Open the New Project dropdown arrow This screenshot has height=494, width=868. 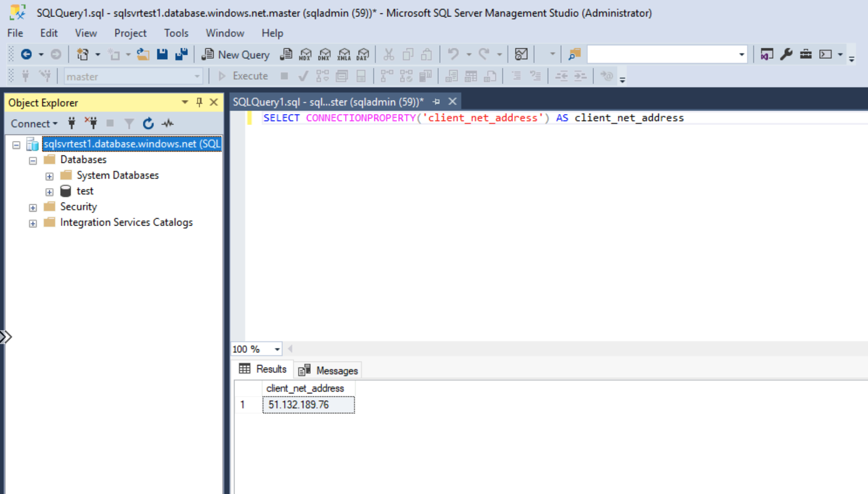[98, 54]
